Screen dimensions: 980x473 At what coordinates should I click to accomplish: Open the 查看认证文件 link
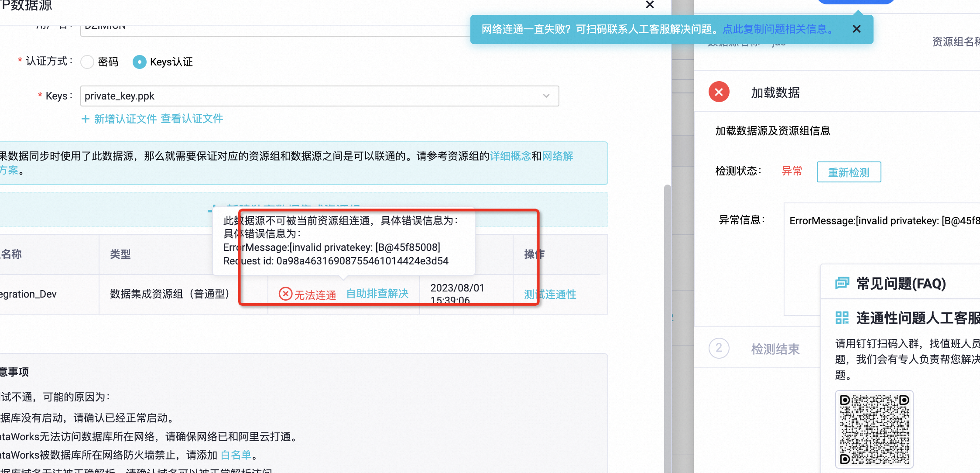(192, 119)
